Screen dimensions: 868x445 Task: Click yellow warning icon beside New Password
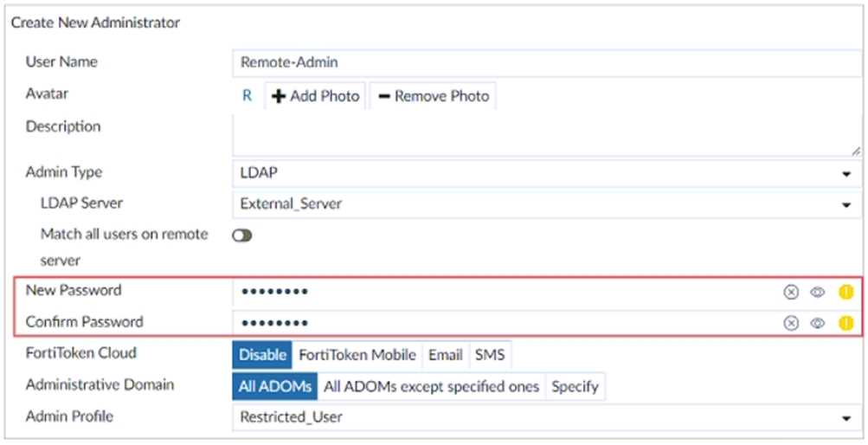845,293
